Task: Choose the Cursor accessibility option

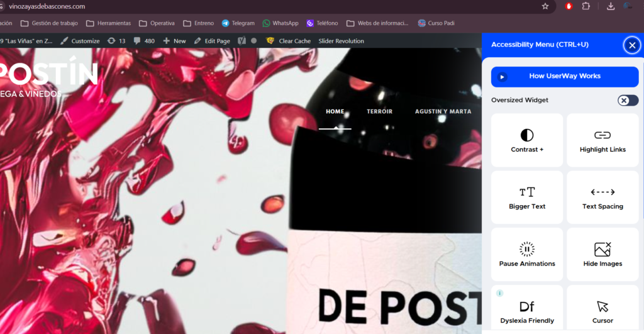Action: [x=602, y=311]
